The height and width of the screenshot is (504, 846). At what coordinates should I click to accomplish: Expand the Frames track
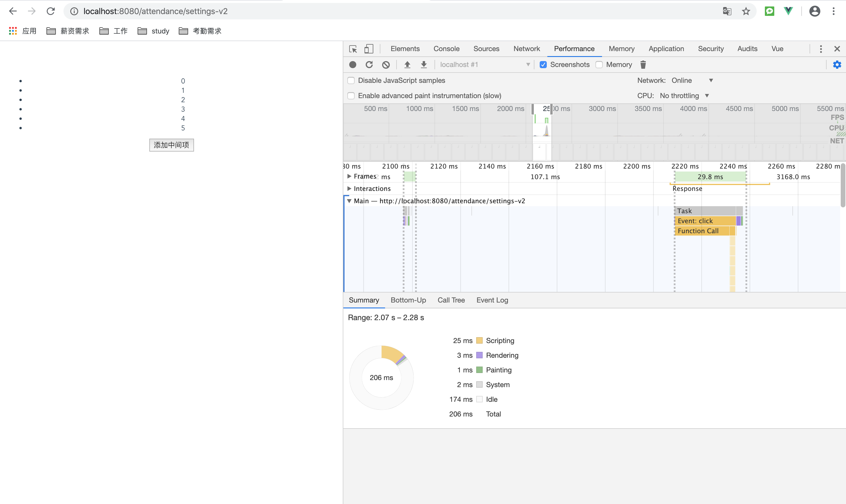(349, 176)
